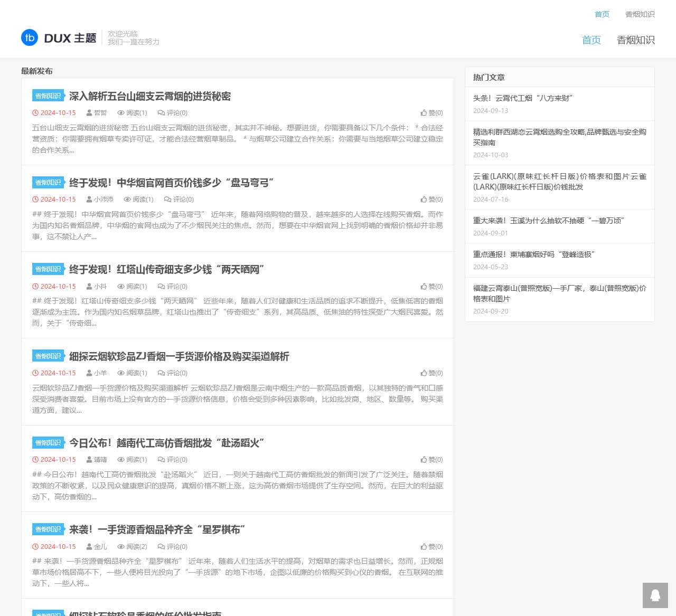Viewport: 676px width, 616px height.
Task: Open article 终于发现！红塔山传奇细支多少钱
Action: pyautogui.click(x=167, y=270)
